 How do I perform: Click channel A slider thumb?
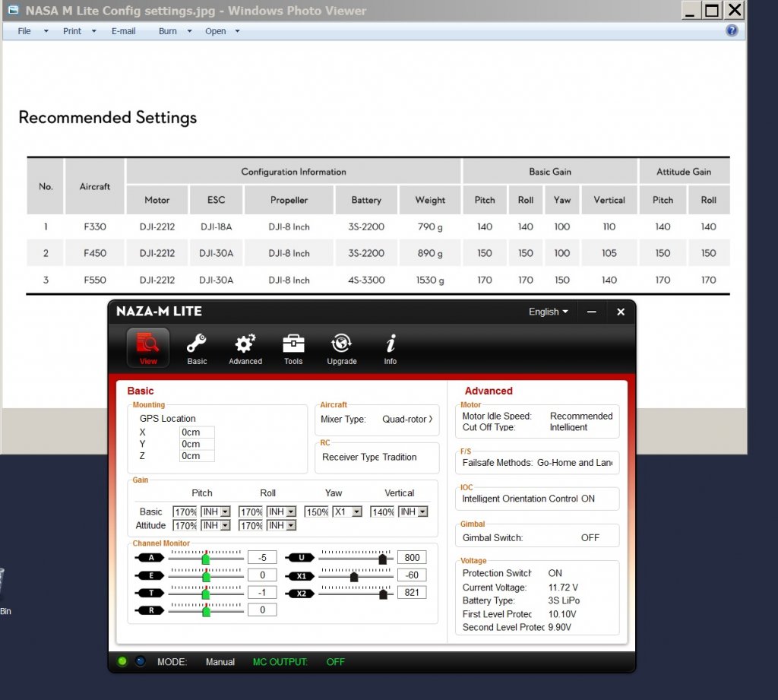(206, 559)
